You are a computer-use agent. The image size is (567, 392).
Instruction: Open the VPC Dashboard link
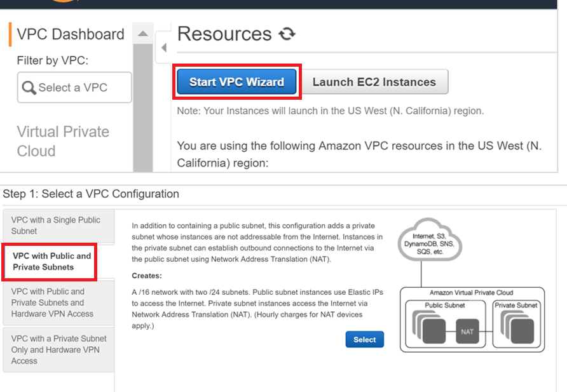71,34
